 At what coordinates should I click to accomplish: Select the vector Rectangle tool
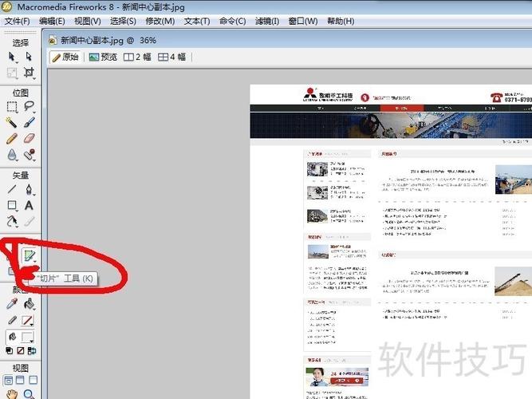tap(12, 205)
